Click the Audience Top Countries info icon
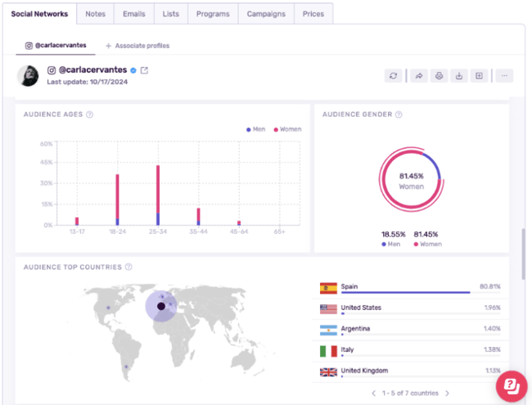This screenshot has height=405, width=532. click(x=128, y=267)
